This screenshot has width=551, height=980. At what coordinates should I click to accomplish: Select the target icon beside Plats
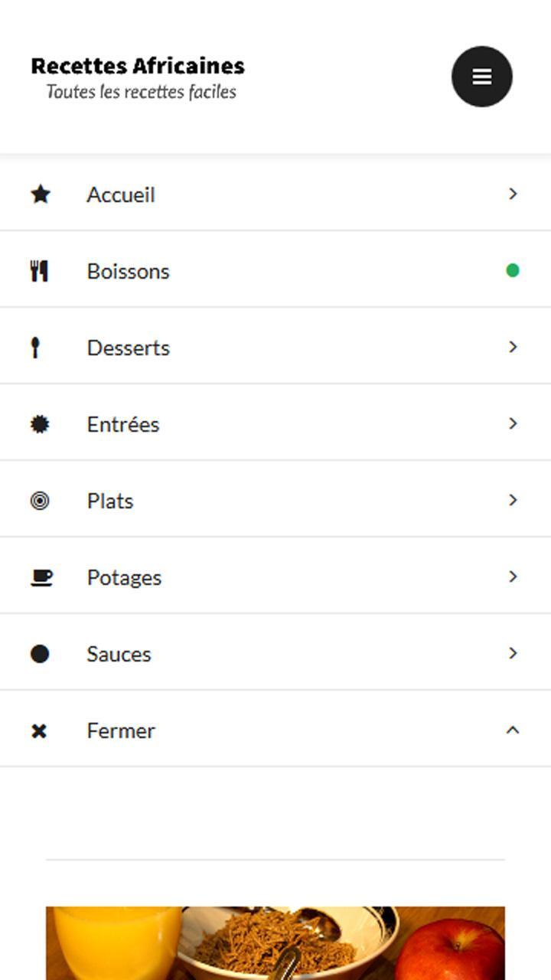point(39,500)
